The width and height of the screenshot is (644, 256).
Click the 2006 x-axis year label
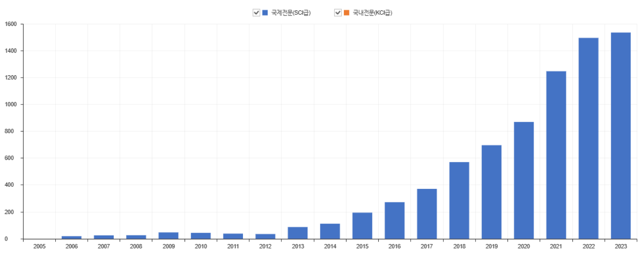(x=72, y=246)
